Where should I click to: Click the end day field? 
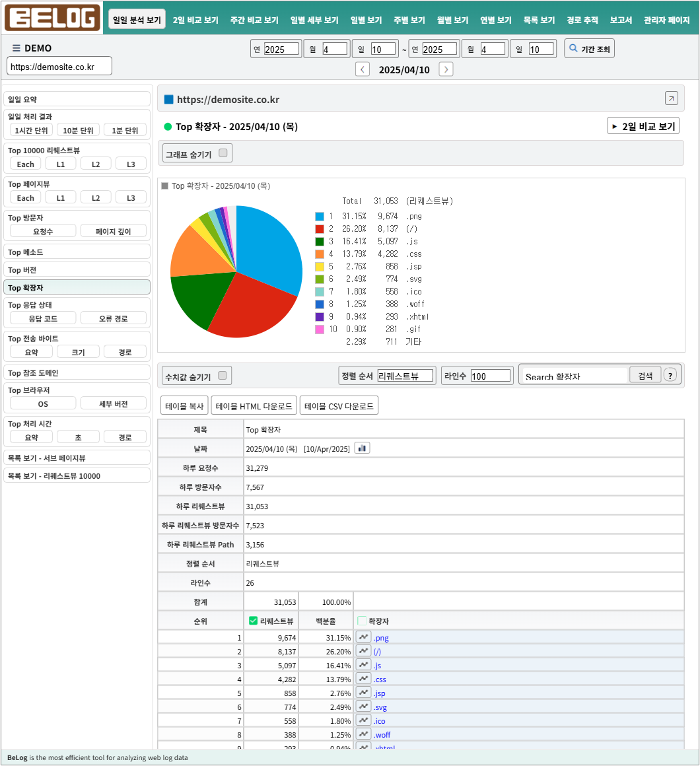(x=542, y=49)
